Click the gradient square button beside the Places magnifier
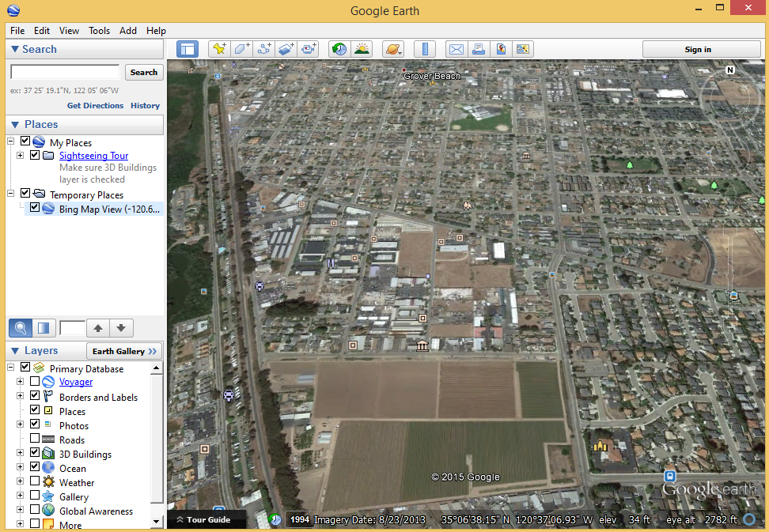 44,328
